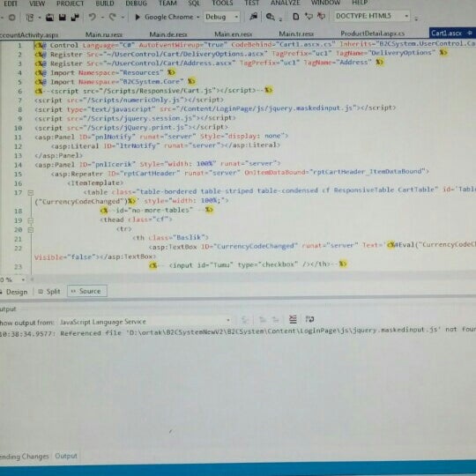Screen dimensions: 476x476
Task: Click the Find in Files magnifier icon
Action: [x=270, y=17]
